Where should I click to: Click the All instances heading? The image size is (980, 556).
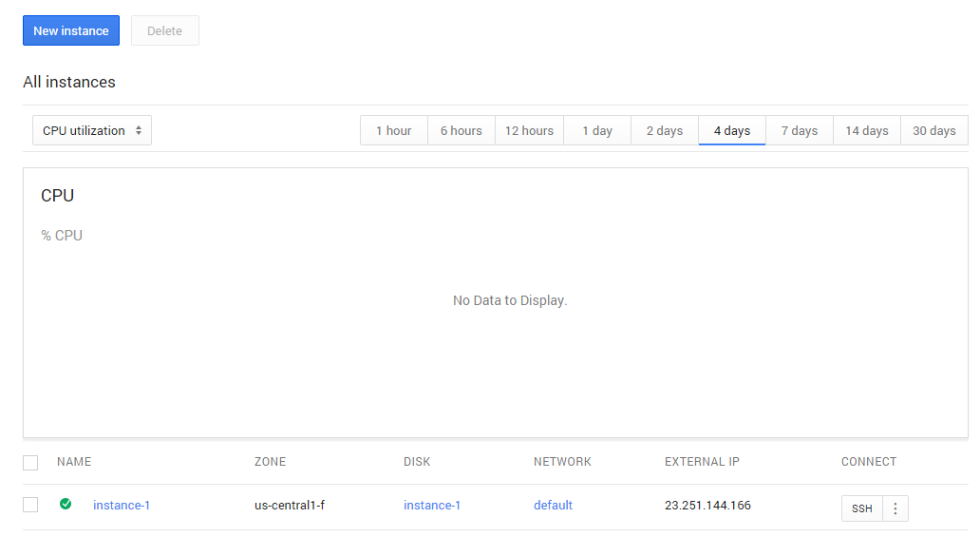tap(69, 82)
